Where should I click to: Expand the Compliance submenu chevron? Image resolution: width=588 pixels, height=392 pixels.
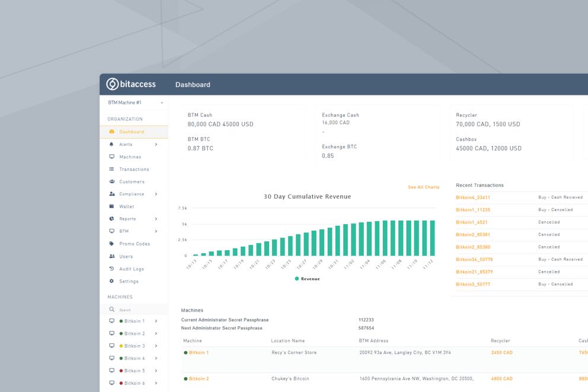pyautogui.click(x=156, y=194)
